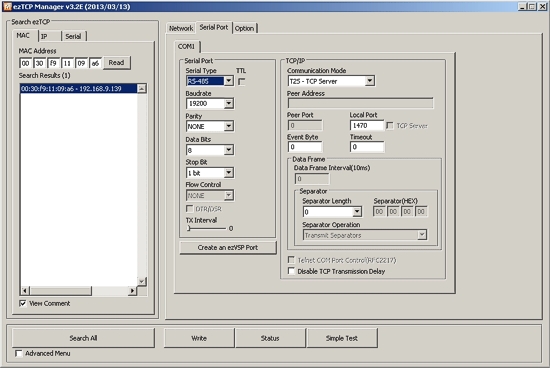The width and height of the screenshot is (550, 368).
Task: Select result 00:30:f9:11:09:a6 - 192.168.9.139
Action: [79, 88]
